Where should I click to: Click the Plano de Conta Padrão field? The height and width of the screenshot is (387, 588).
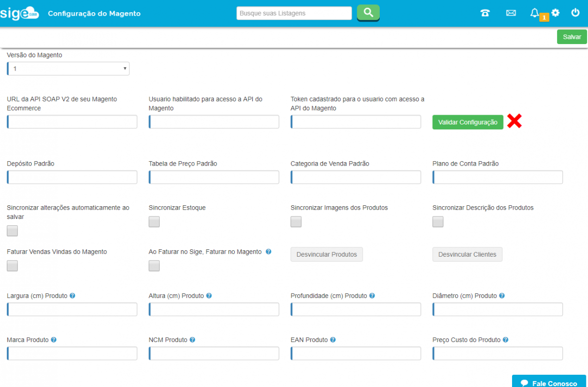pos(498,177)
